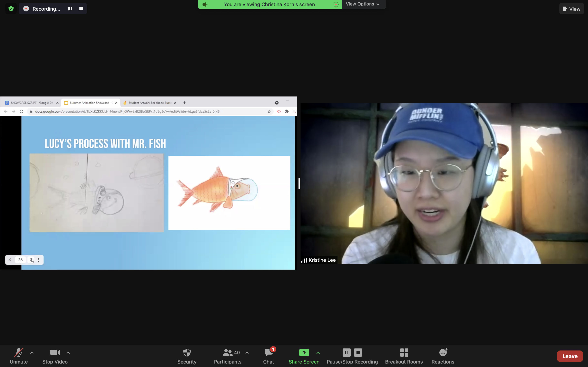The height and width of the screenshot is (367, 588).
Task: Pause the recording in top bar
Action: 70,9
